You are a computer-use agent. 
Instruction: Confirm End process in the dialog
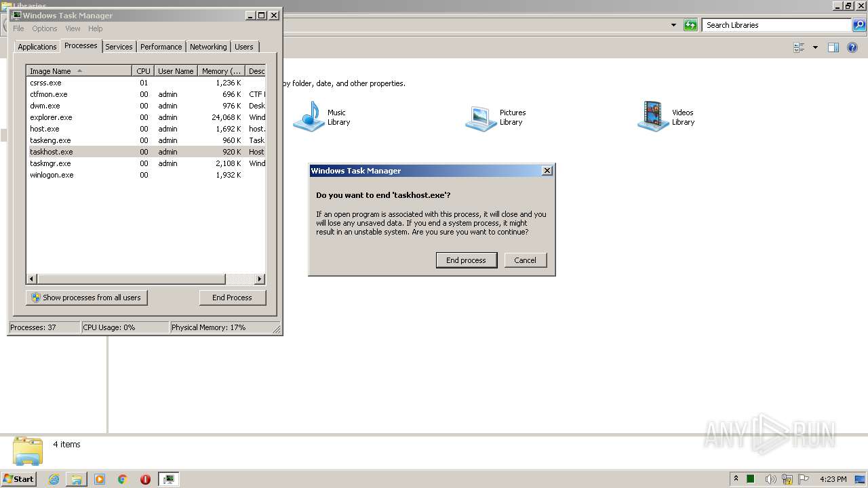(466, 260)
